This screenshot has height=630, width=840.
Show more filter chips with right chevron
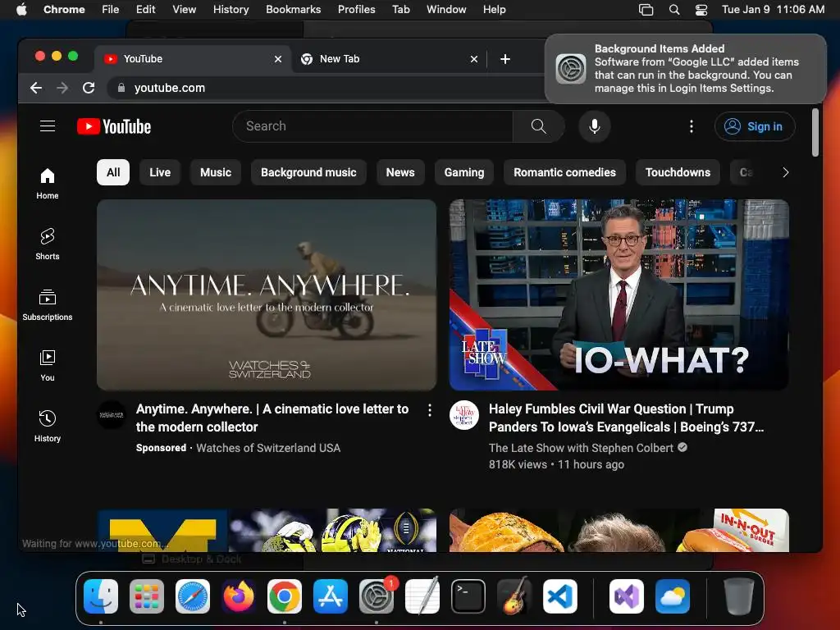pyautogui.click(x=785, y=172)
